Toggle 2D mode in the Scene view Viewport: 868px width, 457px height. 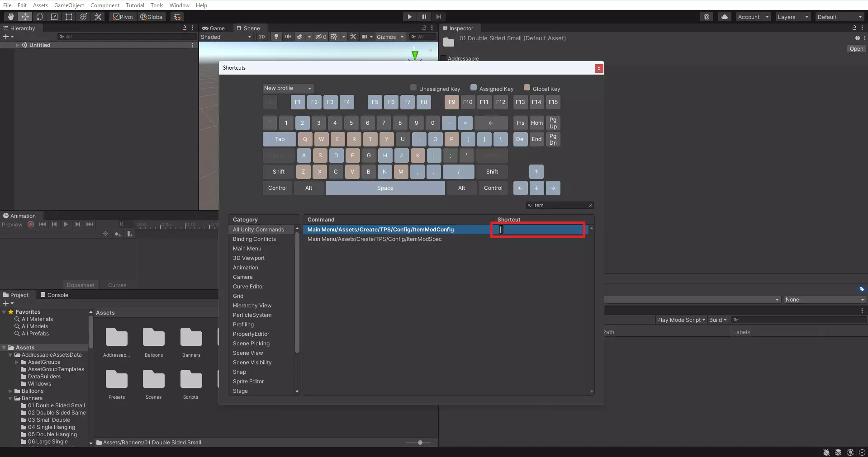261,37
